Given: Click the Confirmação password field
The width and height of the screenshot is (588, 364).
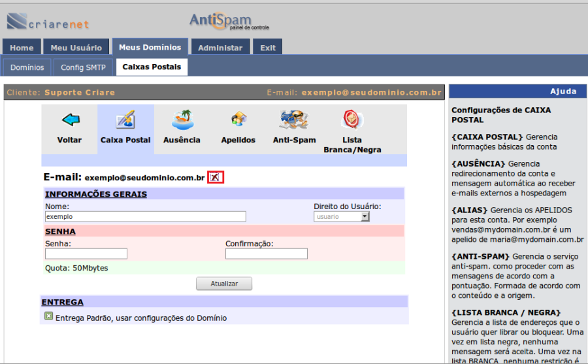Looking at the screenshot, I should 267,254.
